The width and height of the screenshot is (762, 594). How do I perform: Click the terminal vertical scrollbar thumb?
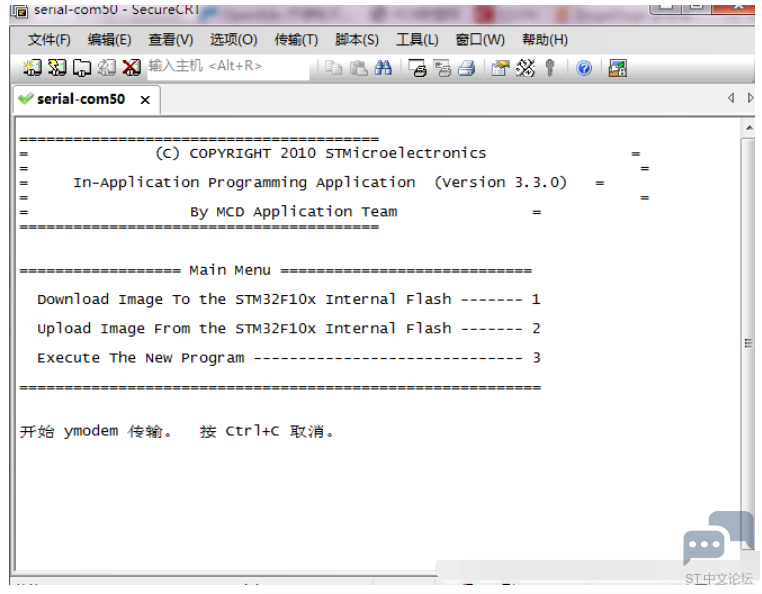[748, 344]
